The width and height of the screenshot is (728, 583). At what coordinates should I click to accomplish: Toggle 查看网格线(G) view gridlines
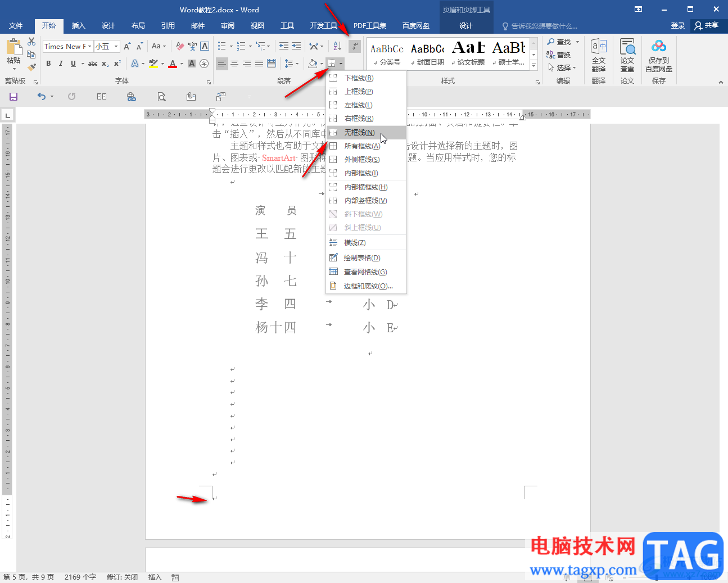pos(366,272)
